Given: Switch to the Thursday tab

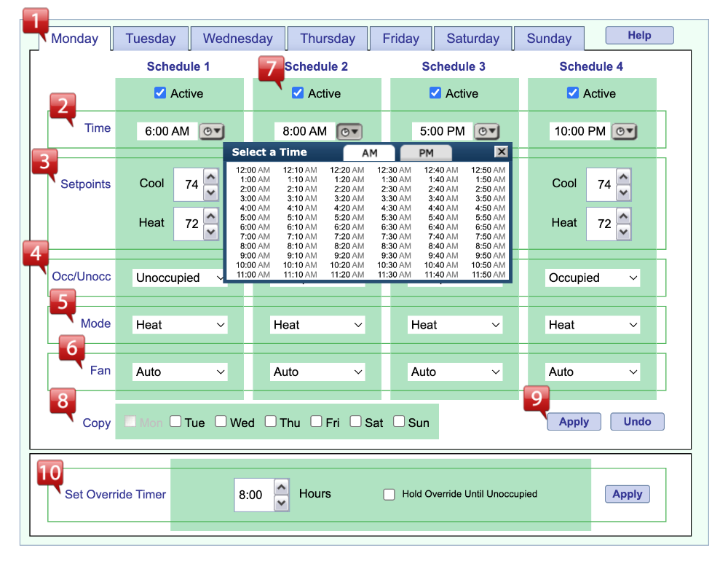Looking at the screenshot, I should pos(328,39).
